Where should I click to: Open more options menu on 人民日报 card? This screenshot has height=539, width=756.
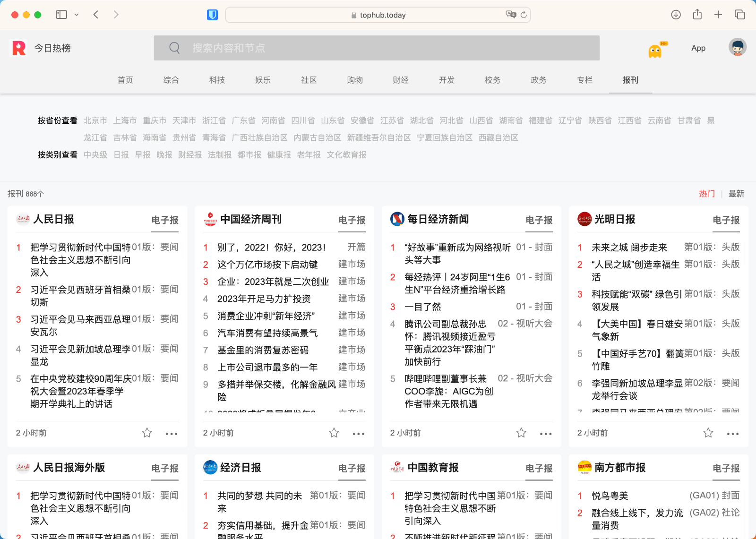tap(172, 434)
